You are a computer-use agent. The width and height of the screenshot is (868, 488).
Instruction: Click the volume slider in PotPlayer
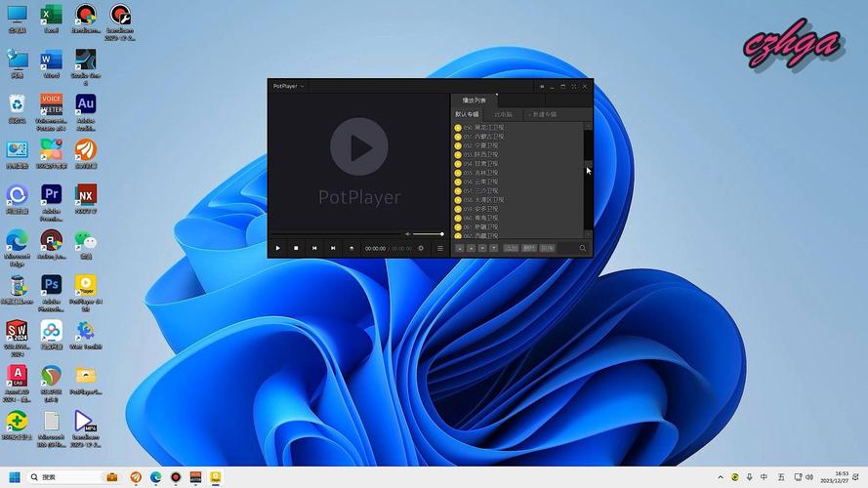click(427, 234)
